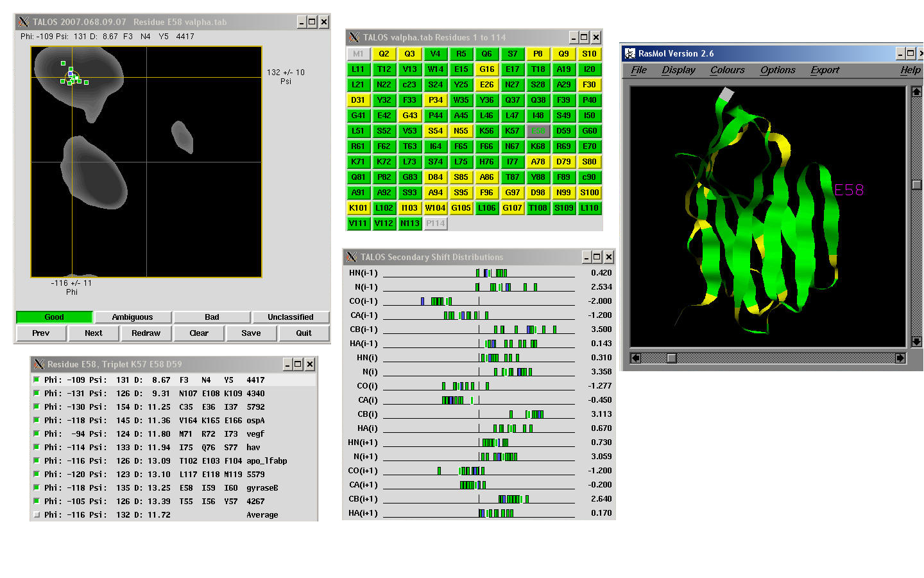Screen dimensions: 924x578
Task: Maximize the Secondary Shift Distributions window
Action: tap(597, 257)
